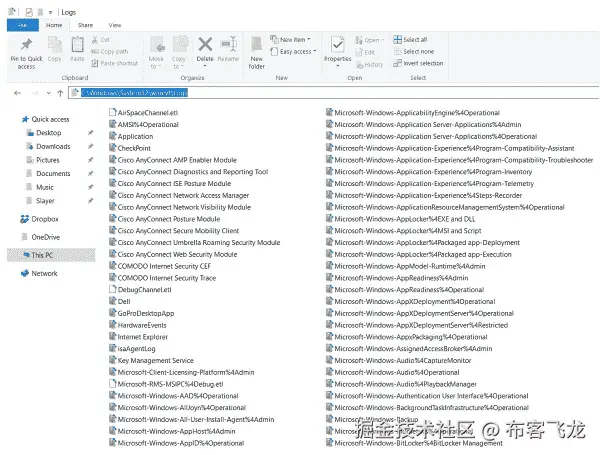Click the GoProDesktopApp file icon
600x455 pixels.
112,313
